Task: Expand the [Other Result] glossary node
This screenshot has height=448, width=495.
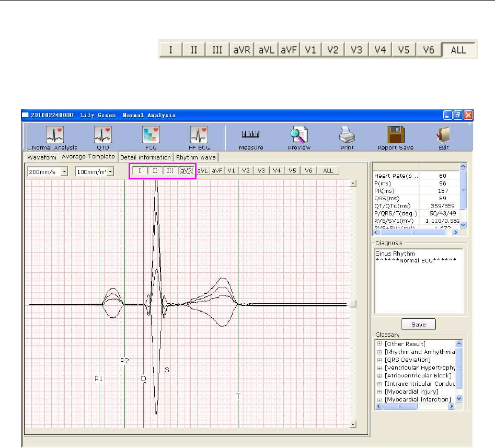Action: pyautogui.click(x=379, y=344)
